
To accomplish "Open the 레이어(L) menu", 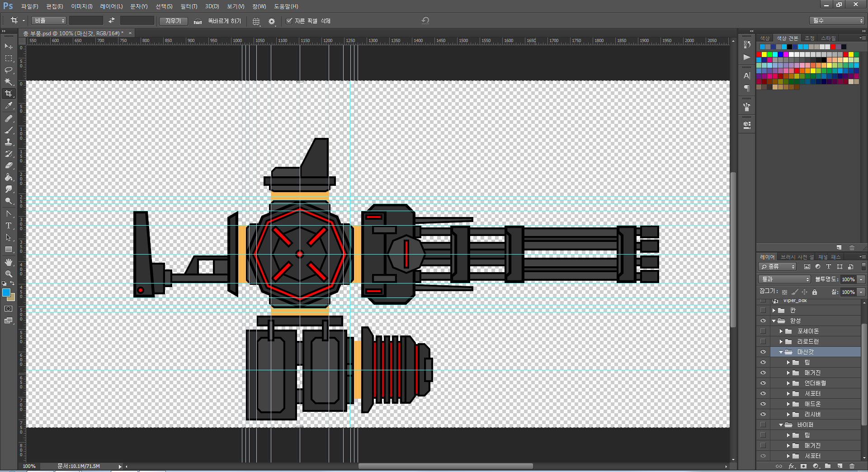I will click(x=111, y=6).
